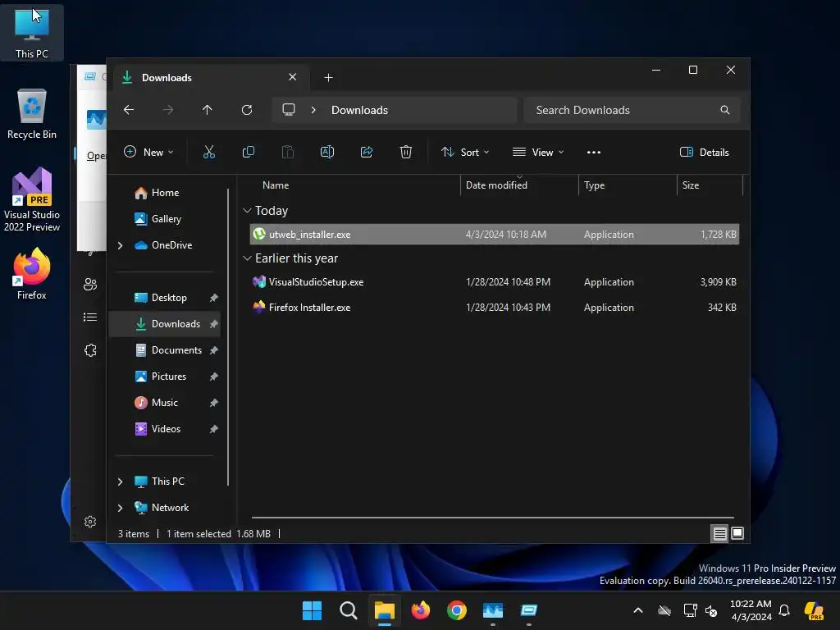Click the horizontal scrollbar in file list
This screenshot has height=630, width=840.
pyautogui.click(x=492, y=518)
